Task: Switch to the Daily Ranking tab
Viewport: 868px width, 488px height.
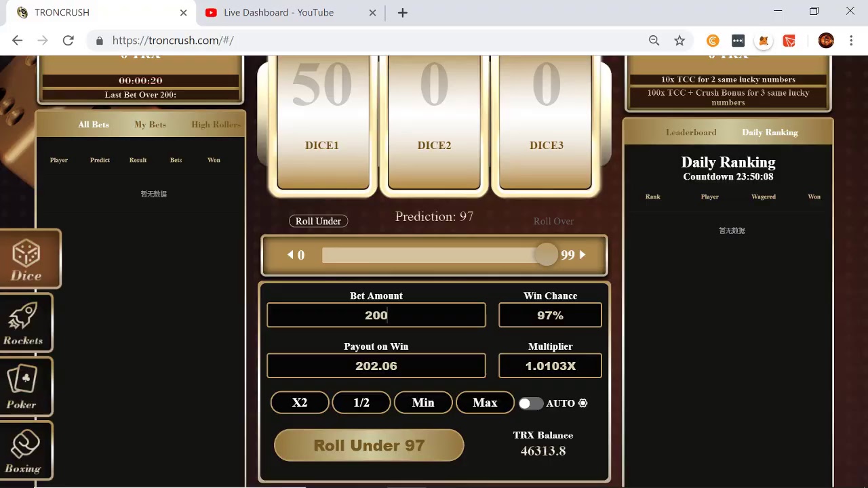Action: (x=770, y=132)
